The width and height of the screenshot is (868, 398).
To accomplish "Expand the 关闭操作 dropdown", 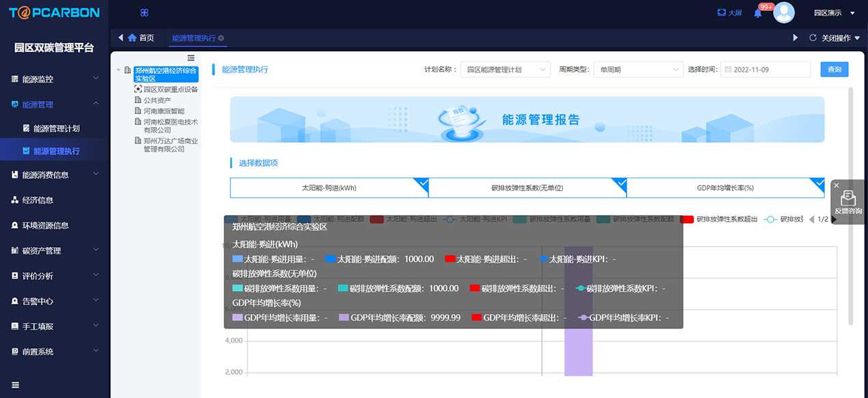I will pos(835,38).
